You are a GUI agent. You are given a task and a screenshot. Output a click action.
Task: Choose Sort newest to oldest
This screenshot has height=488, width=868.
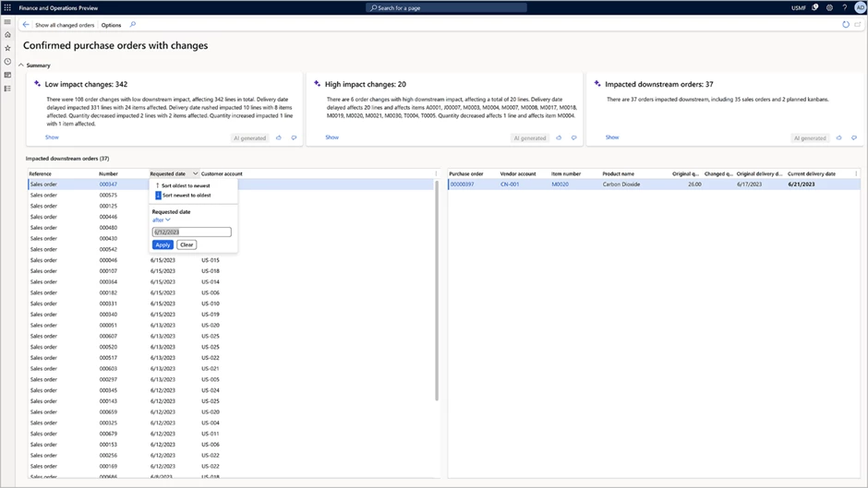click(x=185, y=196)
